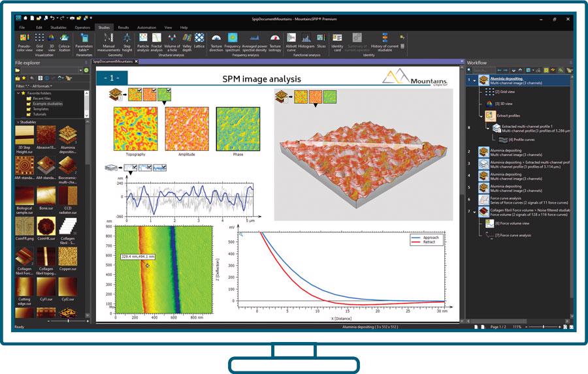Open document tabs dropdown arrow
This screenshot has height=374, width=588.
462,61
